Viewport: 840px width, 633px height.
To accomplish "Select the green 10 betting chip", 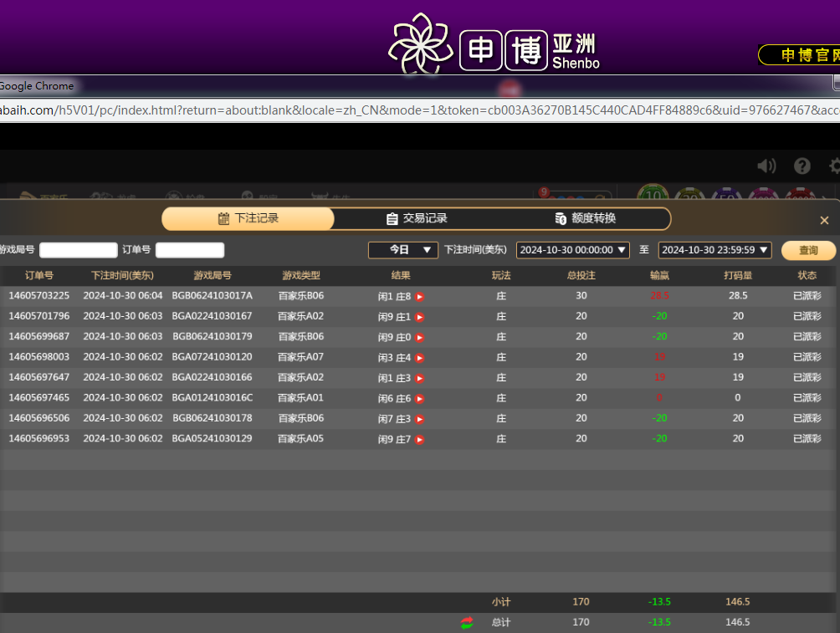I will click(653, 195).
